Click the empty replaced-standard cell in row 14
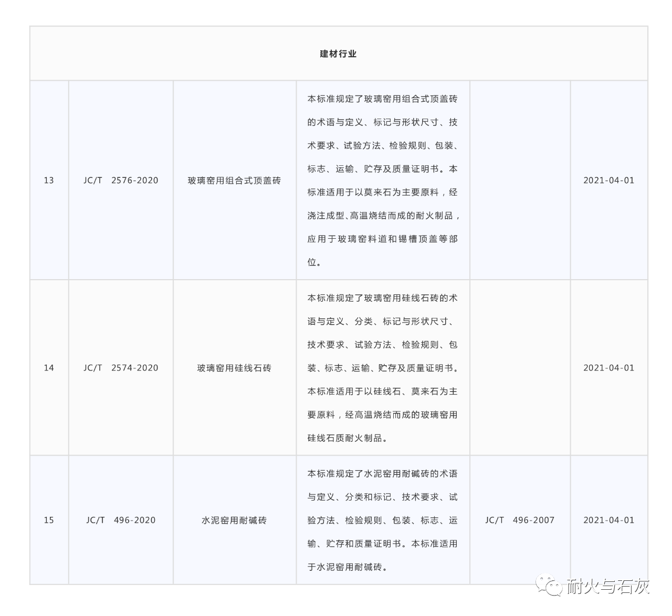 click(x=520, y=368)
